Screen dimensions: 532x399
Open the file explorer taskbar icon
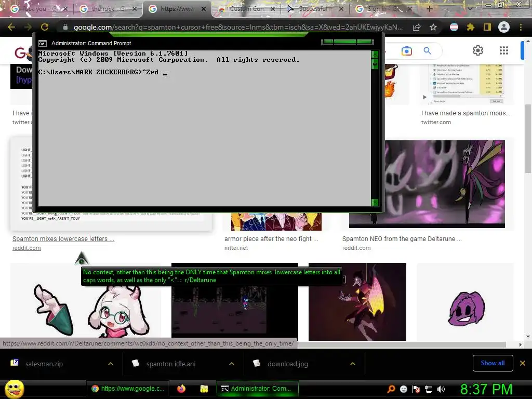click(x=204, y=389)
